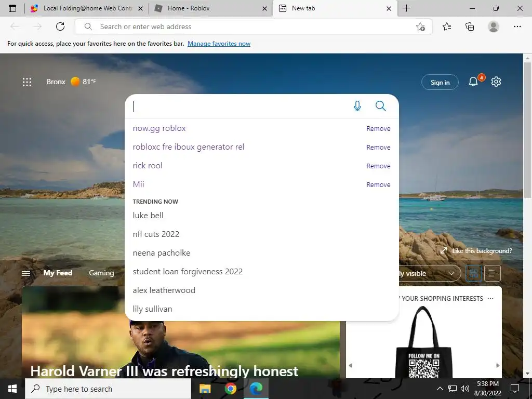Open the Harold Varner III news story
532x399 pixels.
(x=164, y=371)
